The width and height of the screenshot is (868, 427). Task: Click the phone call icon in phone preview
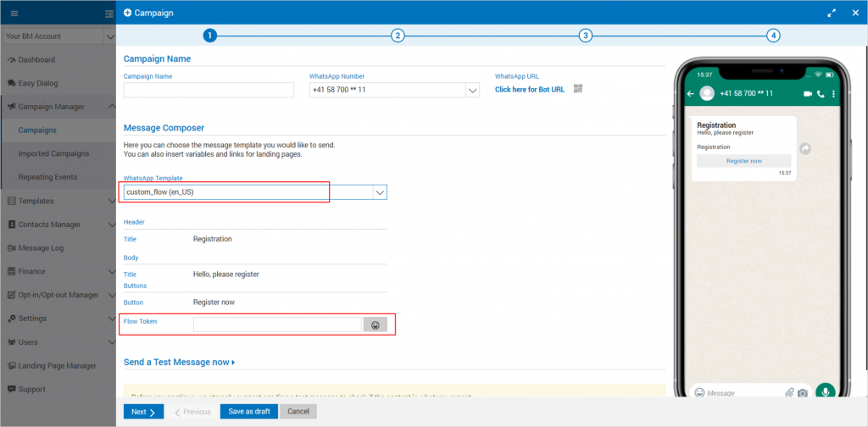pyautogui.click(x=821, y=93)
